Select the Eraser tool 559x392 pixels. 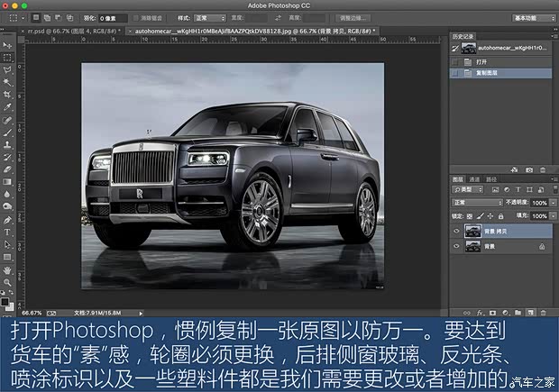(x=7, y=169)
